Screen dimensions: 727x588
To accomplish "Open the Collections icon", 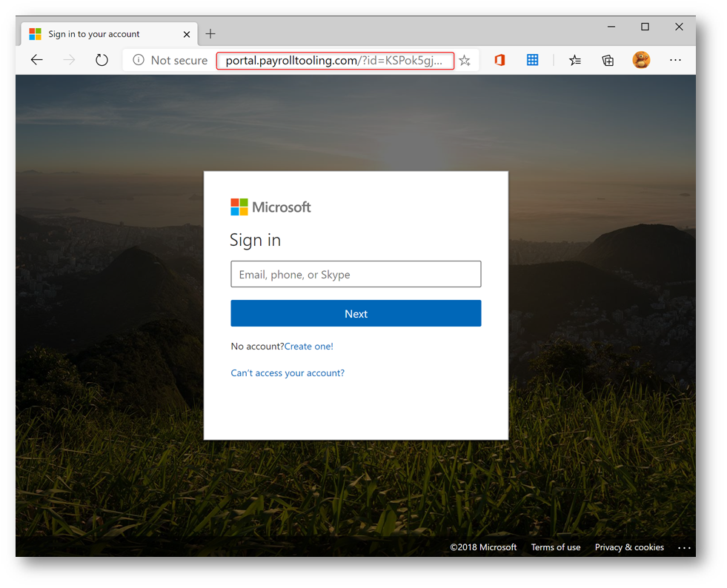I will click(608, 60).
